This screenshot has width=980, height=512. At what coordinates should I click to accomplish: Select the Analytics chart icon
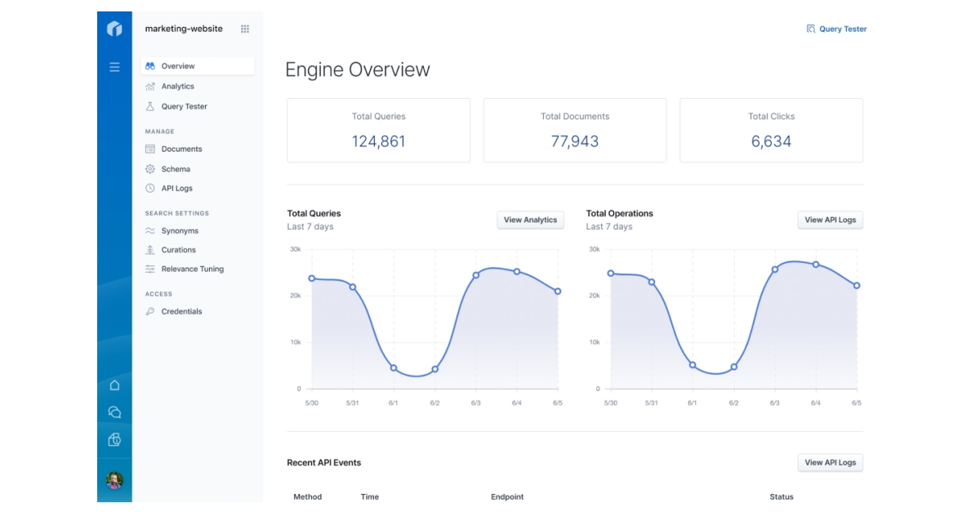coord(151,86)
